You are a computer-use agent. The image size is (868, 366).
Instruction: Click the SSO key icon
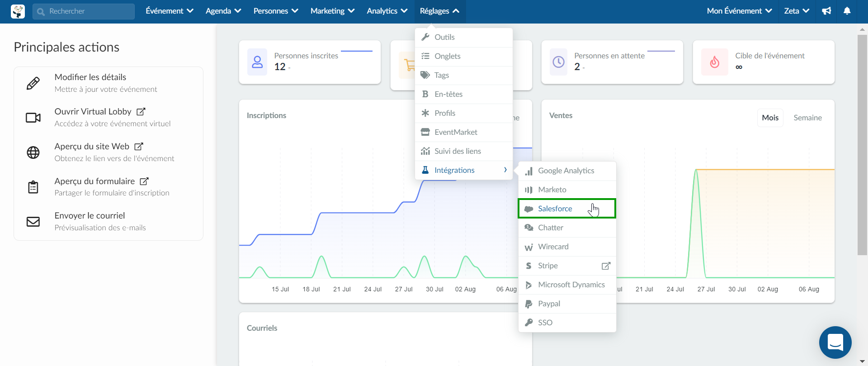click(x=528, y=323)
